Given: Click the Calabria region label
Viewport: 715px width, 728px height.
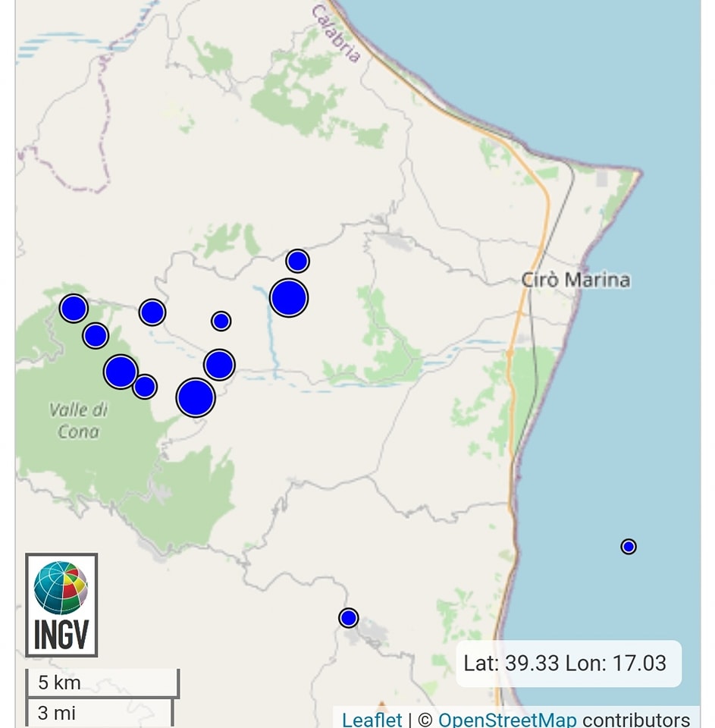Looking at the screenshot, I should tap(336, 33).
